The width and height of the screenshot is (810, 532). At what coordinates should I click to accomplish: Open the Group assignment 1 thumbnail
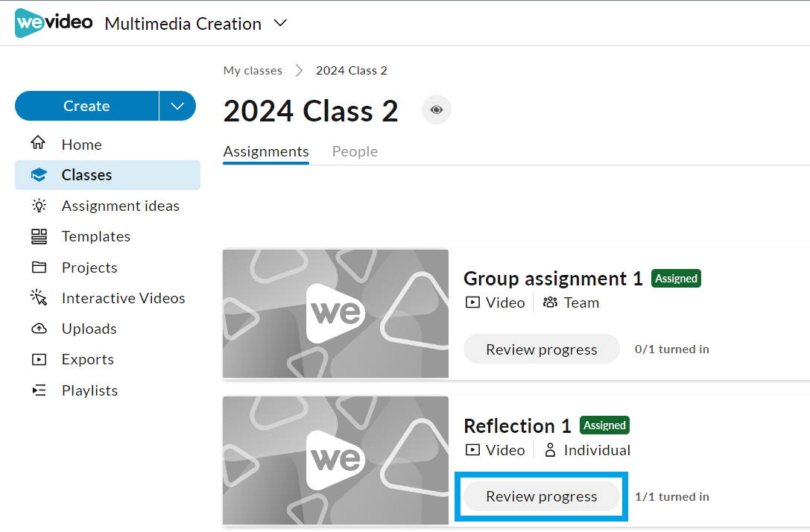pos(336,314)
